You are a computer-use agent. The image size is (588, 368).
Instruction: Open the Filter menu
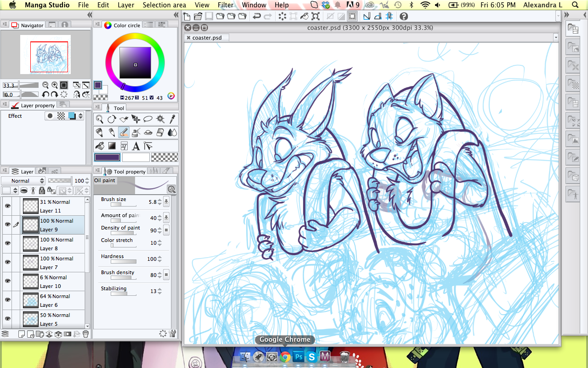(x=225, y=5)
